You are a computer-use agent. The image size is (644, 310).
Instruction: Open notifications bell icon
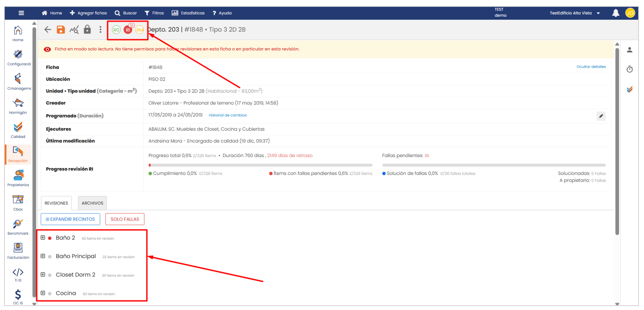(616, 13)
